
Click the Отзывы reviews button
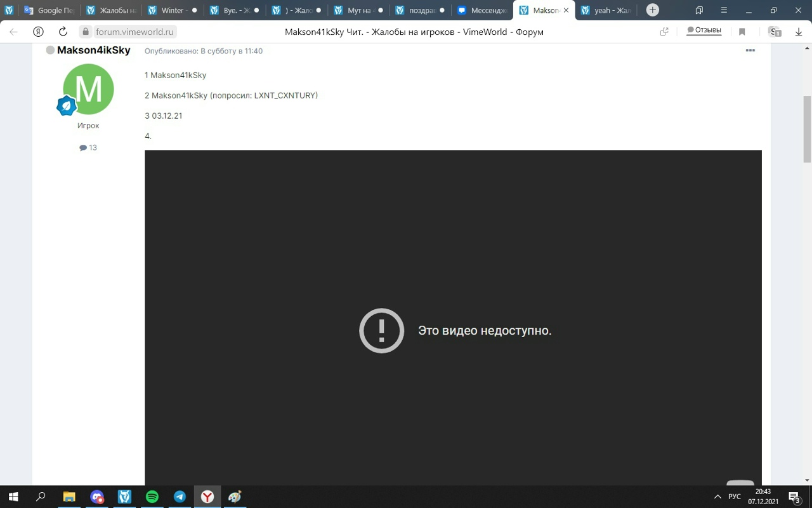pyautogui.click(x=704, y=30)
